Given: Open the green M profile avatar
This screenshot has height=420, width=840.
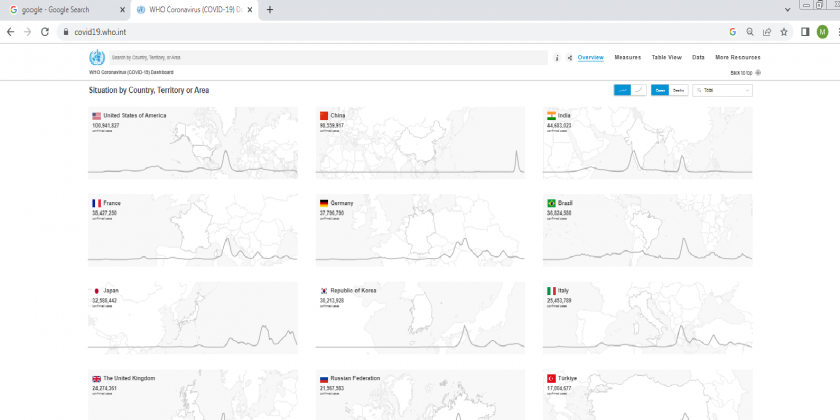Looking at the screenshot, I should (x=822, y=31).
